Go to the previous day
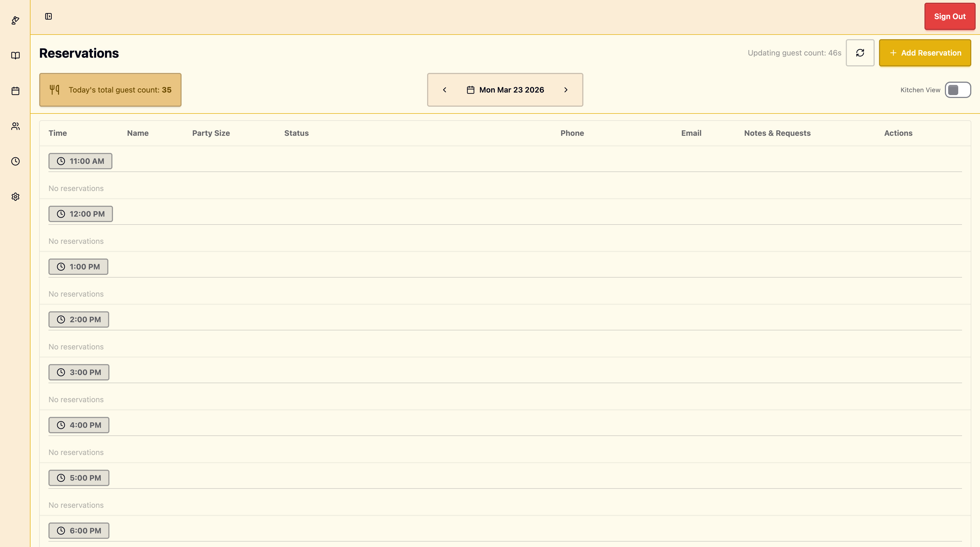980x547 pixels. pyautogui.click(x=444, y=90)
